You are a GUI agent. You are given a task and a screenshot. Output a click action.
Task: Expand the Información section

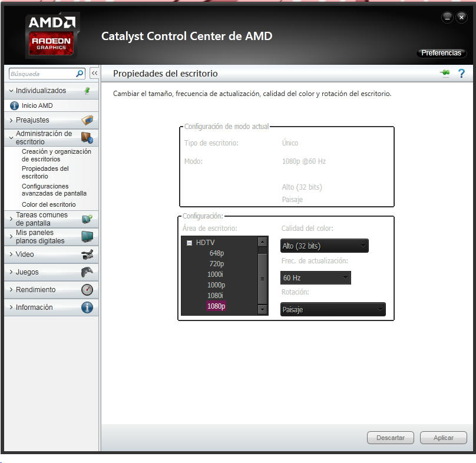[x=11, y=307]
